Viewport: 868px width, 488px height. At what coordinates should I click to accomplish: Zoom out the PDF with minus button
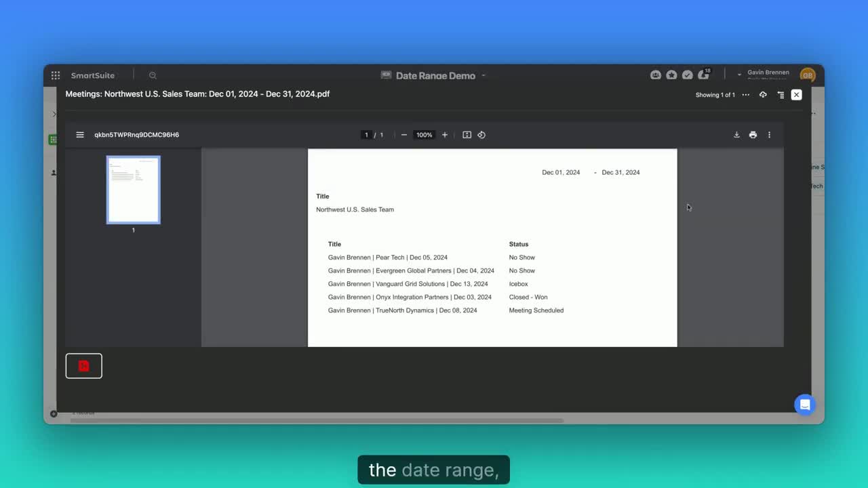point(404,135)
